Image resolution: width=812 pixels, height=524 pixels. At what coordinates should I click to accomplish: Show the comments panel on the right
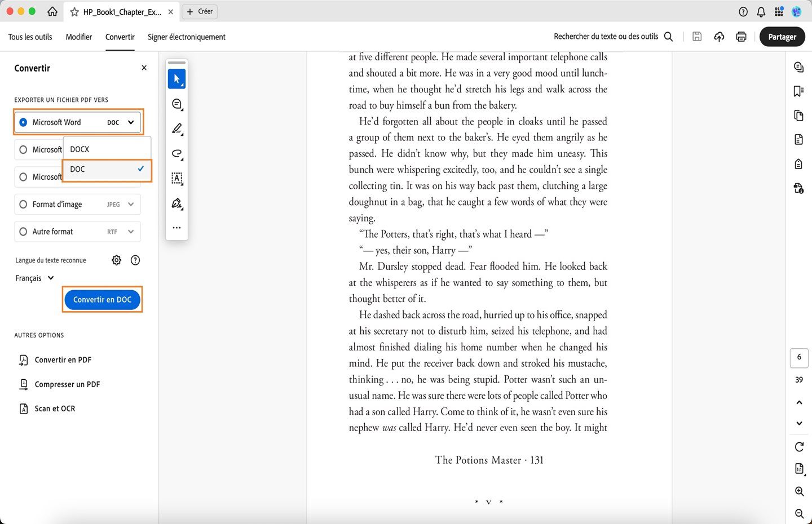click(x=798, y=66)
